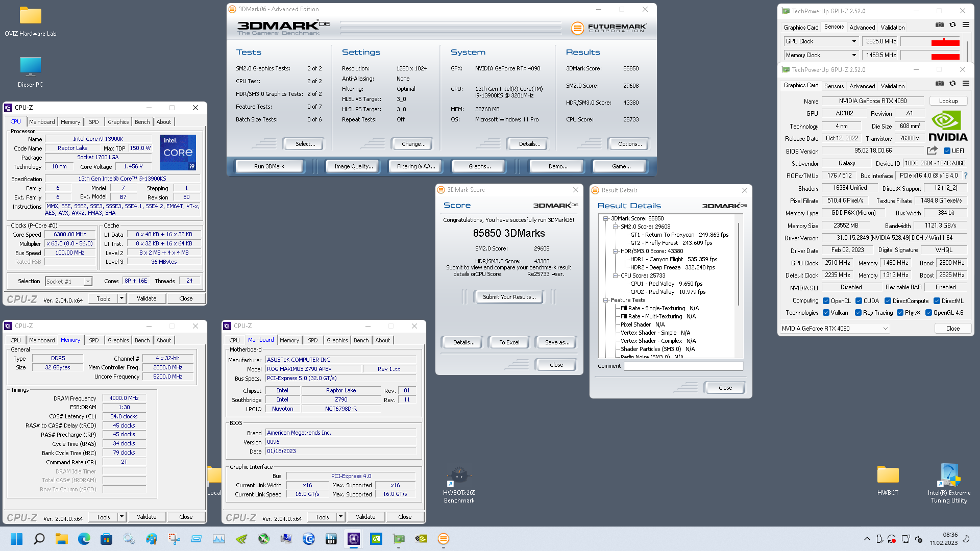Click the NVIDIA logo in GPU-Z
This screenshot has height=551, width=980.
pos(948,127)
